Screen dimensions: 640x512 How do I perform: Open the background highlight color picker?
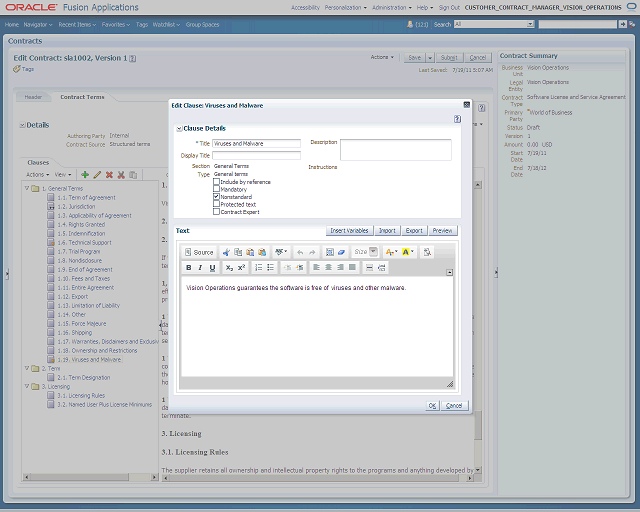(408, 252)
